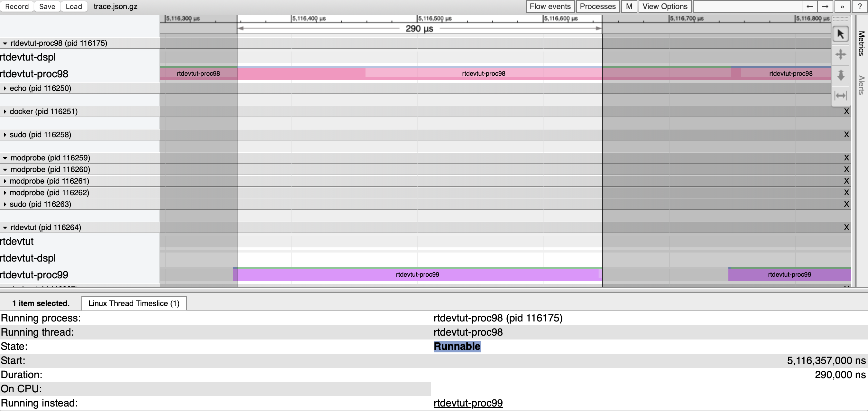Click the rtdevtut-proc98 running thread value
This screenshot has width=868, height=411.
coord(468,332)
